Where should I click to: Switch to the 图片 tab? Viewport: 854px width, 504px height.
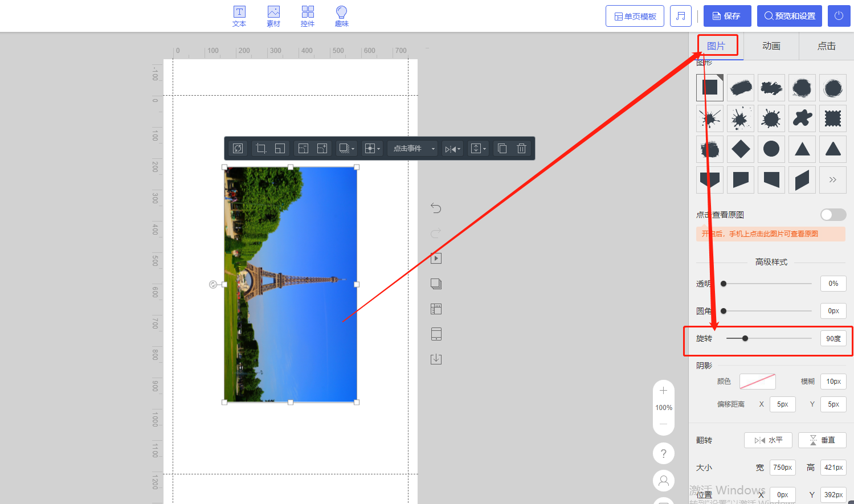(716, 46)
